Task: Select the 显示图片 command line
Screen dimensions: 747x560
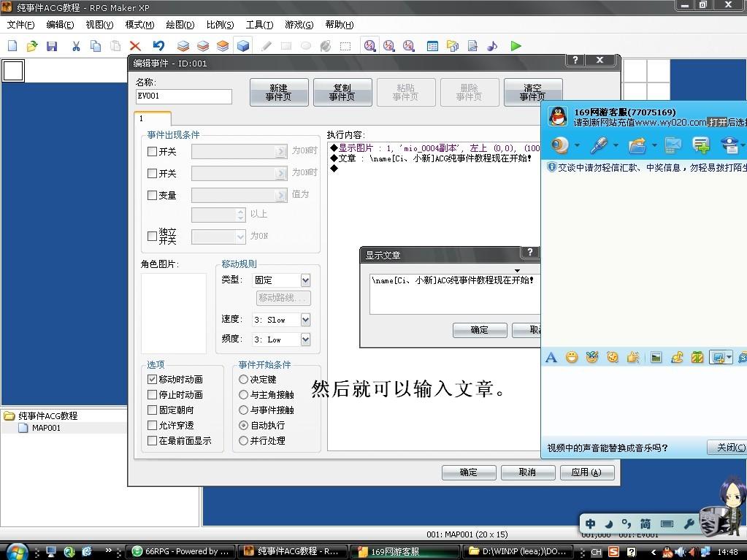Action: (436, 148)
